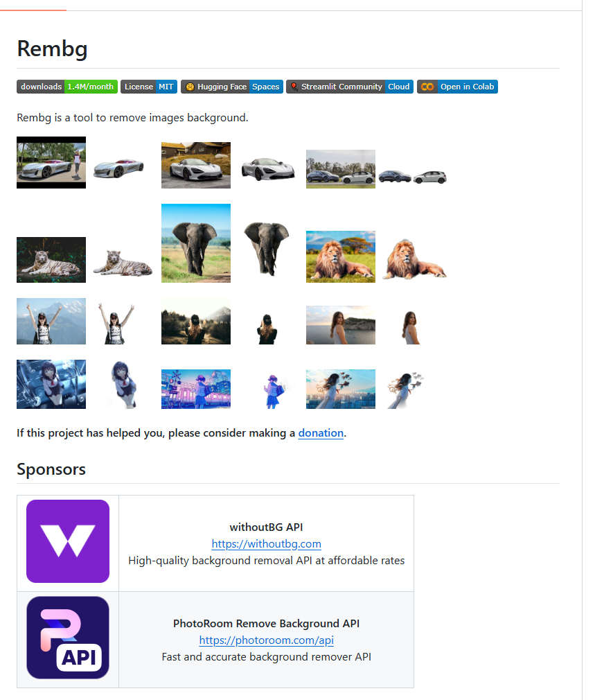Click the Sponsors section heading

click(x=51, y=469)
